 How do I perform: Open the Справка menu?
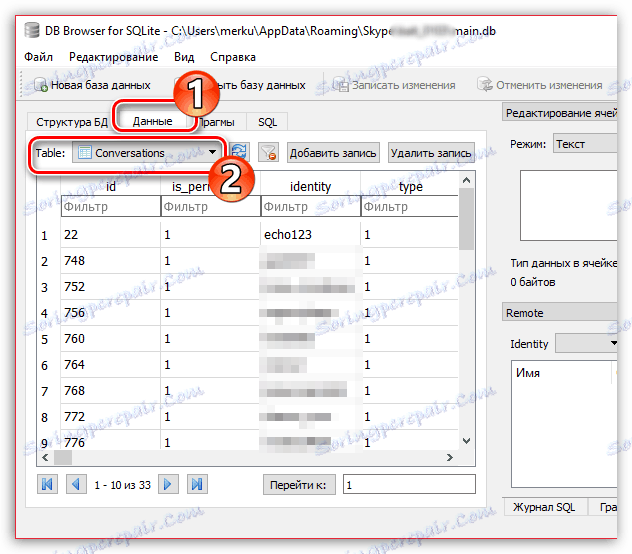233,57
